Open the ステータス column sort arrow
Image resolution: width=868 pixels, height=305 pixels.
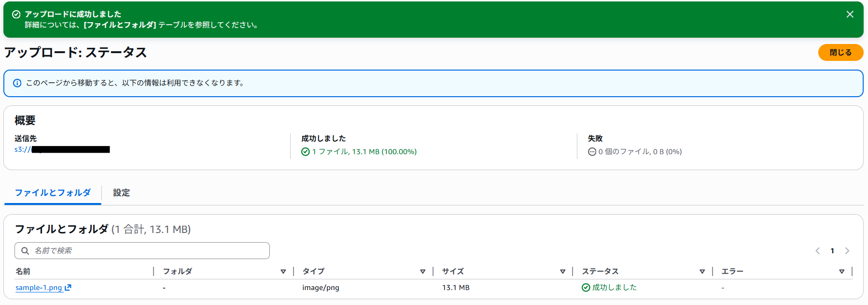point(702,272)
